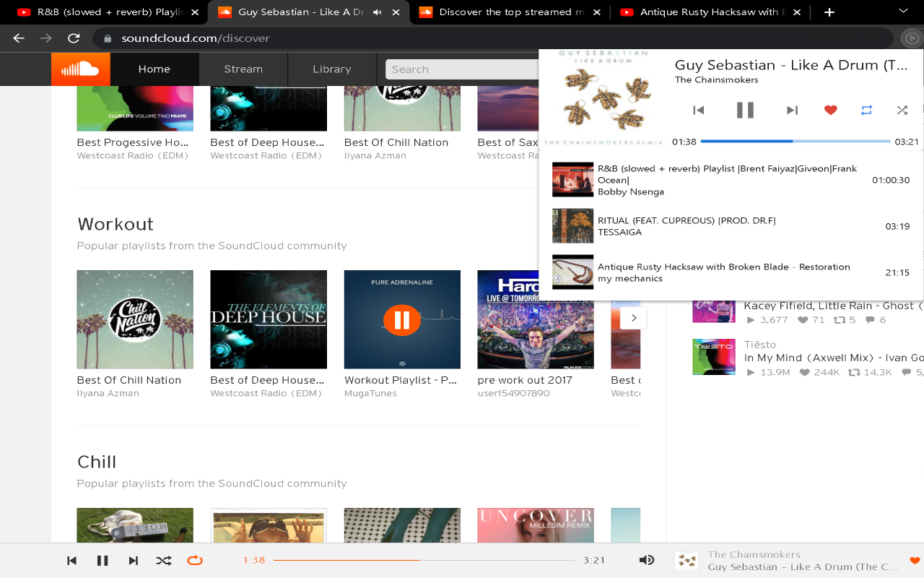
Task: Open the media control icon in browser toolbar
Action: pyautogui.click(x=912, y=38)
